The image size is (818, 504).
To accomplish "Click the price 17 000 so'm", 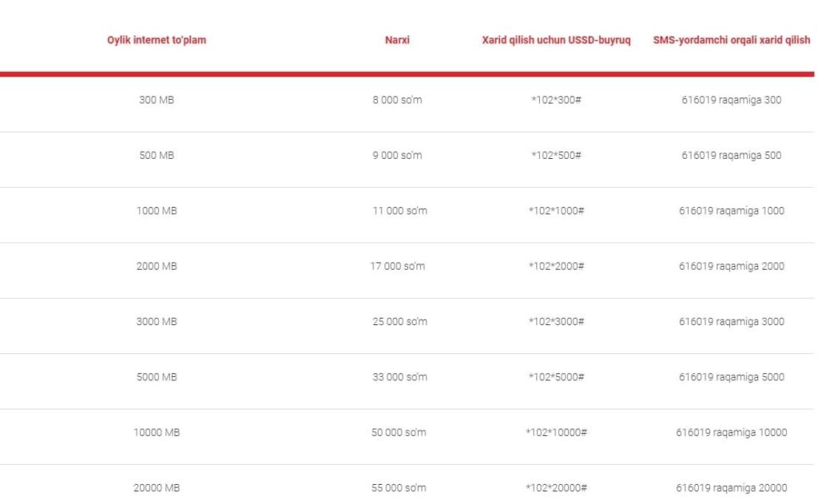I will 397,266.
